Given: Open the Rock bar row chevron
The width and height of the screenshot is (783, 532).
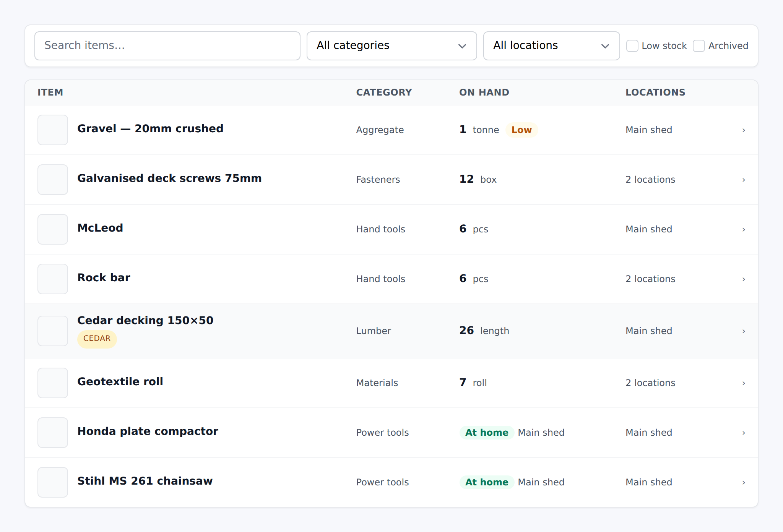Looking at the screenshot, I should pos(744,279).
